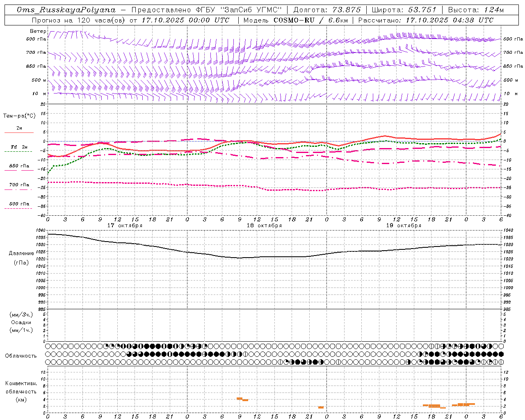Click the 700 гПа label in temperature legend
Viewport: 525px width, 420px height.
point(19,185)
